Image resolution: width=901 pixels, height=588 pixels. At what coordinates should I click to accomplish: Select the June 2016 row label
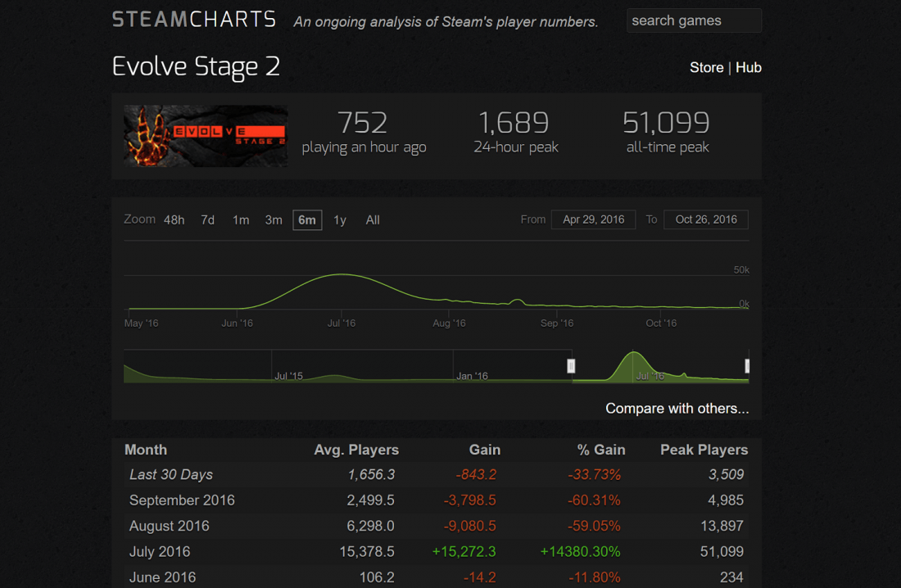pyautogui.click(x=163, y=577)
